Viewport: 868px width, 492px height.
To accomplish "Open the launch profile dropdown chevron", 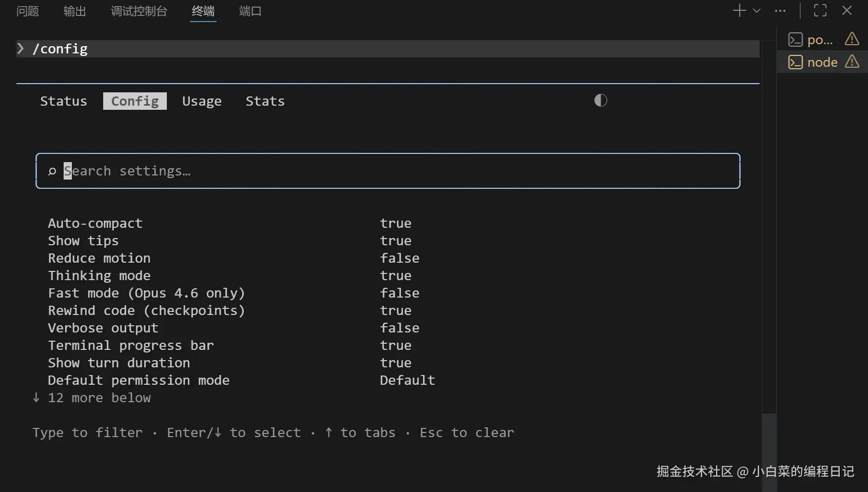I will [757, 11].
